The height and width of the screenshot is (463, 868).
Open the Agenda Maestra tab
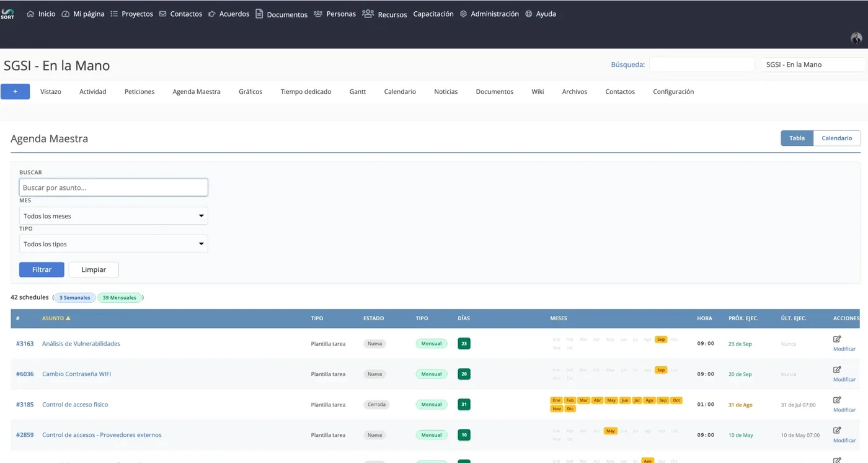[197, 91]
